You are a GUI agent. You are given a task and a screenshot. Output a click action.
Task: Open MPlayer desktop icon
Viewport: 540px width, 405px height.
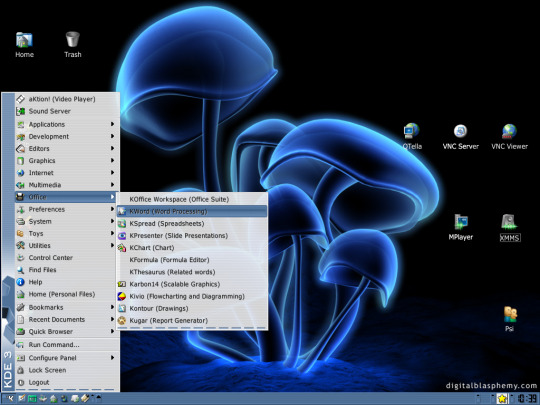460,227
